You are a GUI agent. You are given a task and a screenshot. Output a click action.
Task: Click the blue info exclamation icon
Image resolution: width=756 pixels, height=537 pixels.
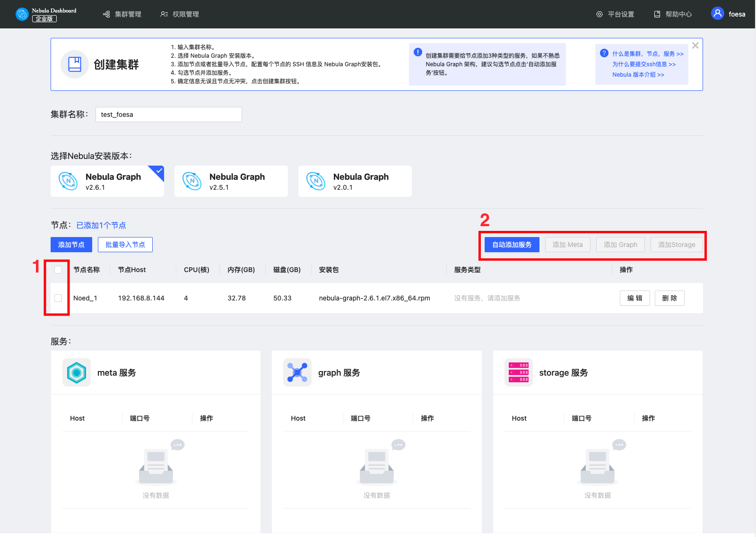click(x=418, y=53)
